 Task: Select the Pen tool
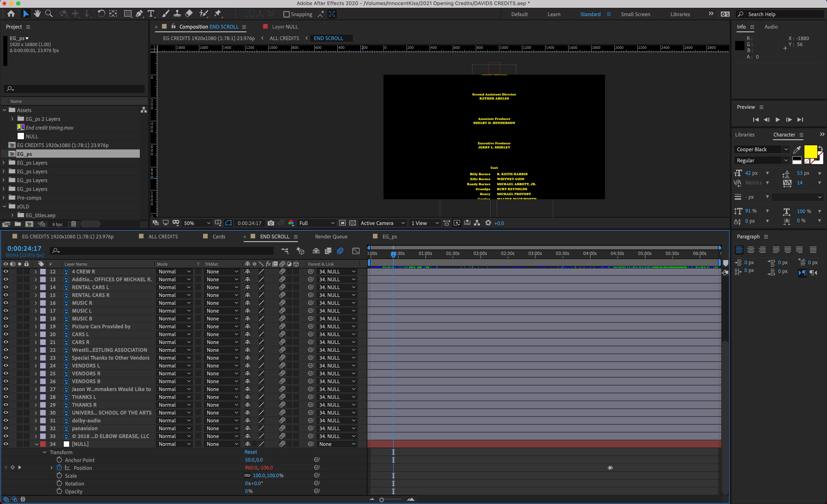tap(139, 14)
